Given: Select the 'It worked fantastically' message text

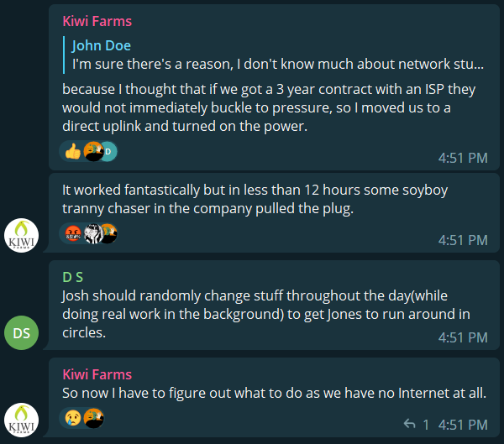Looking at the screenshot, I should click(x=218, y=199).
